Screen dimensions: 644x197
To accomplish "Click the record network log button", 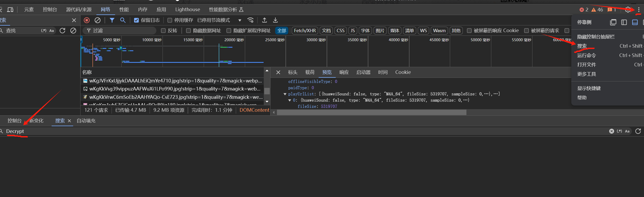I will pyautogui.click(x=87, y=20).
